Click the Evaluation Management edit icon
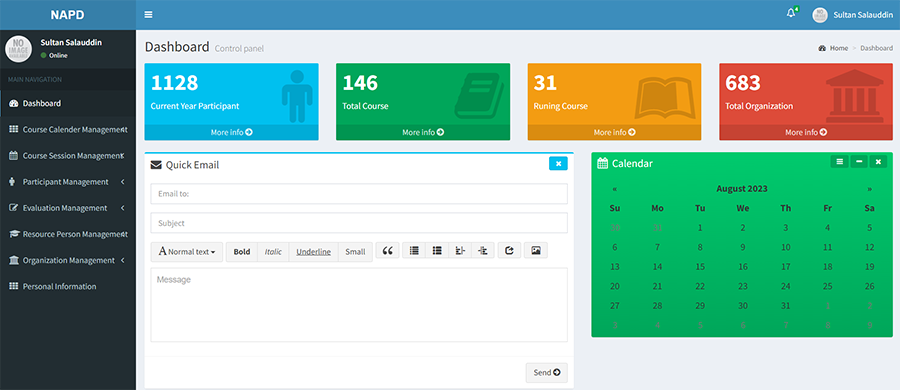 pos(14,208)
